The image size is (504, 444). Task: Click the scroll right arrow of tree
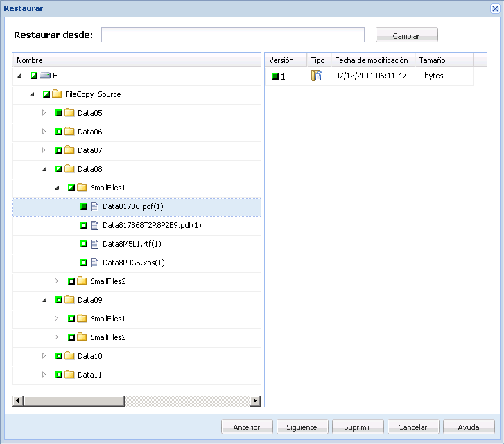pyautogui.click(x=255, y=400)
